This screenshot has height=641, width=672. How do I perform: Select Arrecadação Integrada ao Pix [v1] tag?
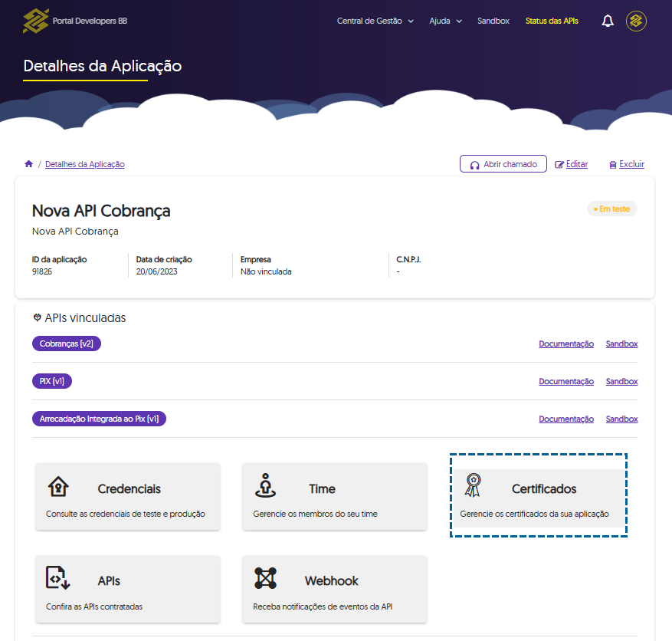click(x=99, y=419)
